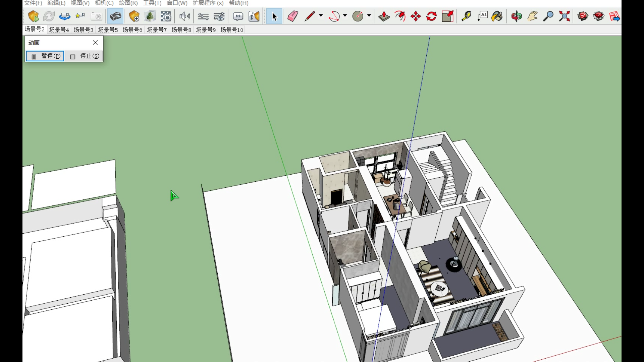
Task: Toggle the sound speaker icon
Action: click(x=184, y=16)
